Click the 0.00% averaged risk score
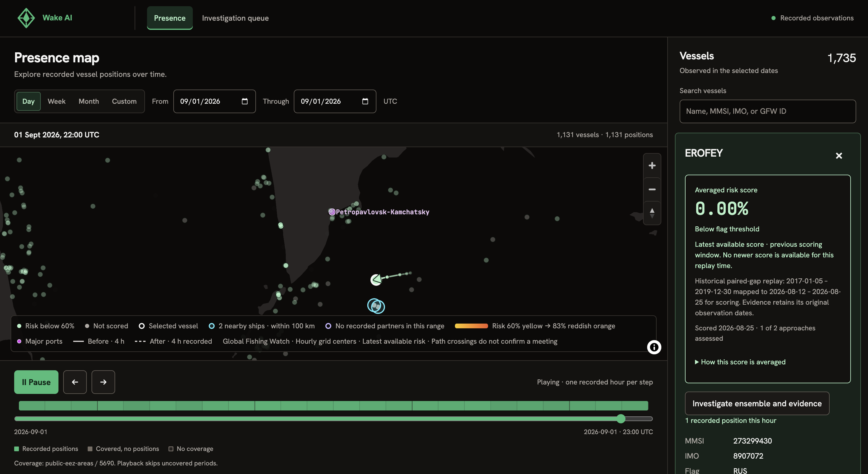The width and height of the screenshot is (868, 474). pos(722,209)
